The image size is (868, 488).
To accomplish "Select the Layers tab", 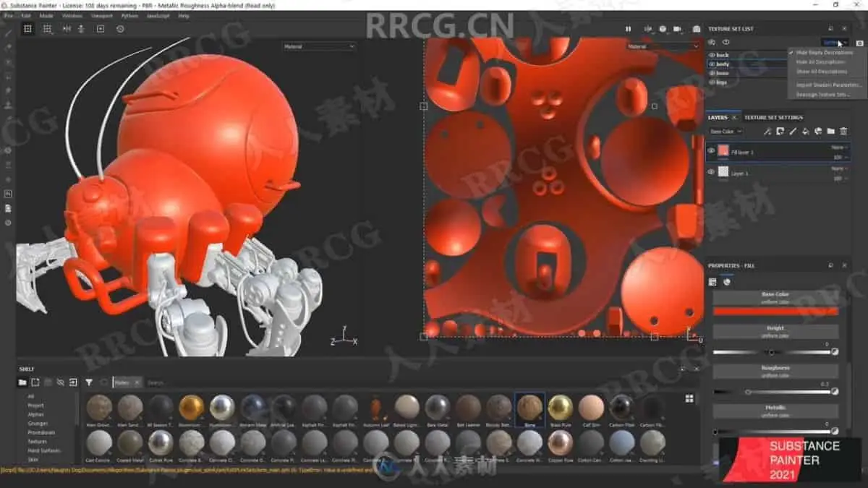I will [x=718, y=117].
